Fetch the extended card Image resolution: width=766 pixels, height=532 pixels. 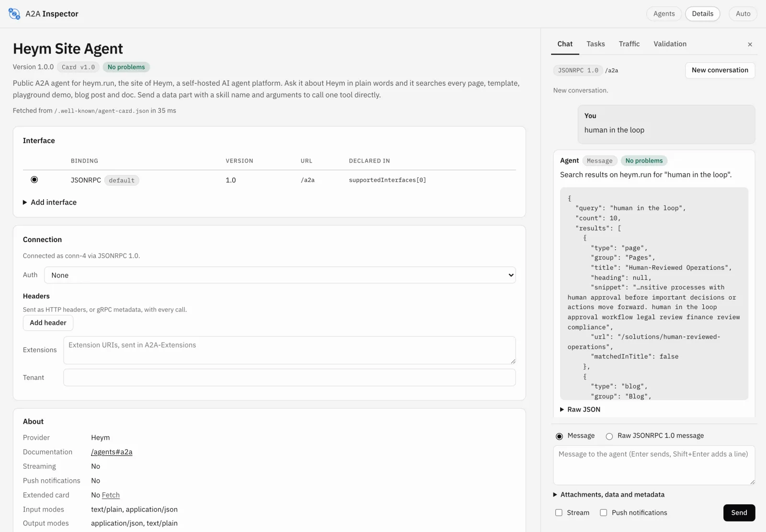coord(111,495)
